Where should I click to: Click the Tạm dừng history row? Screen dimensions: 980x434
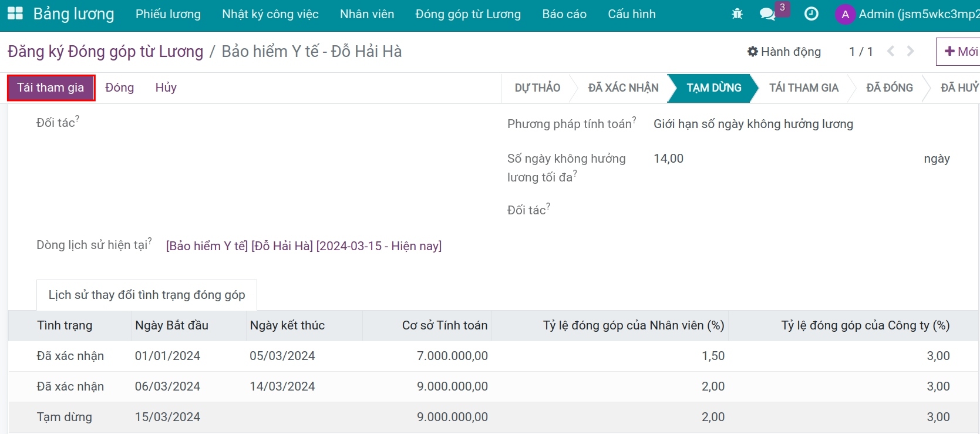(65, 417)
